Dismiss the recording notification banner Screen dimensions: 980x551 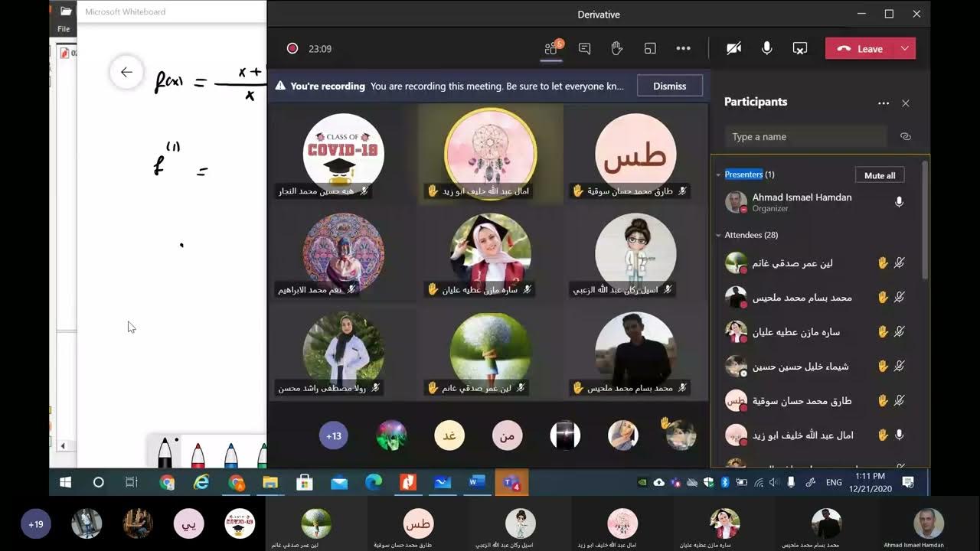[669, 86]
